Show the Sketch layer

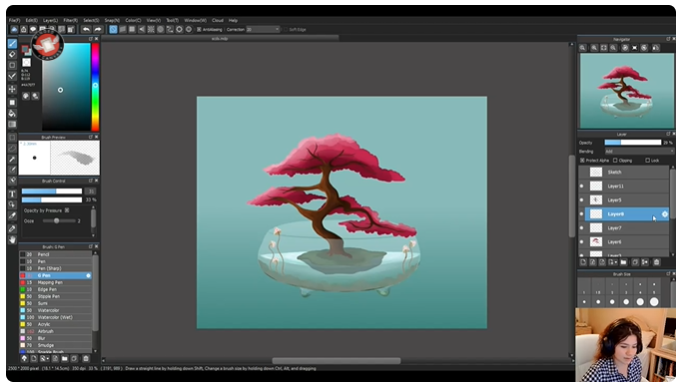coord(582,172)
